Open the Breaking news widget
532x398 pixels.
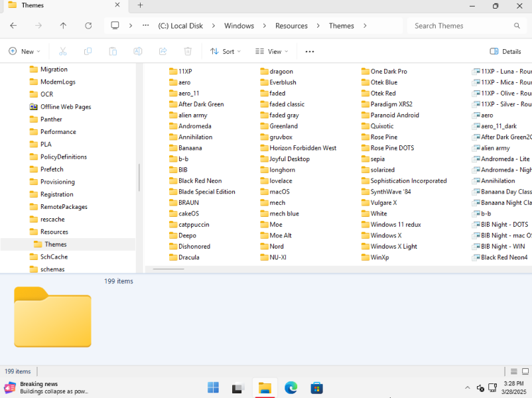(46, 387)
